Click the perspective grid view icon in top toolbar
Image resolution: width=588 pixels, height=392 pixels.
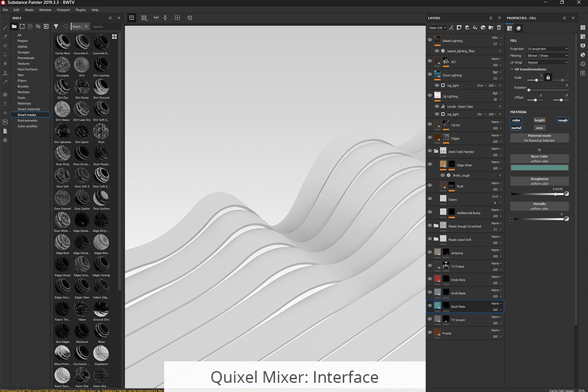tap(144, 18)
